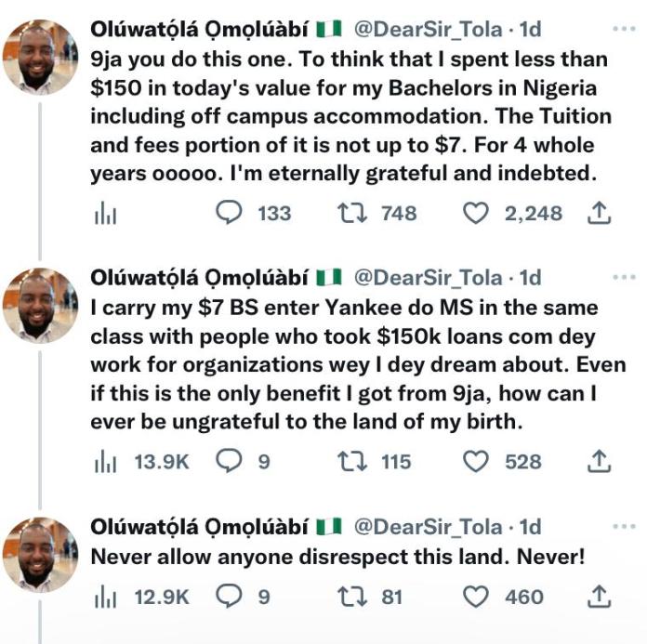This screenshot has width=647, height=644.
Task: Reply to the first tweet with 133 comments
Action: pyautogui.click(x=229, y=214)
